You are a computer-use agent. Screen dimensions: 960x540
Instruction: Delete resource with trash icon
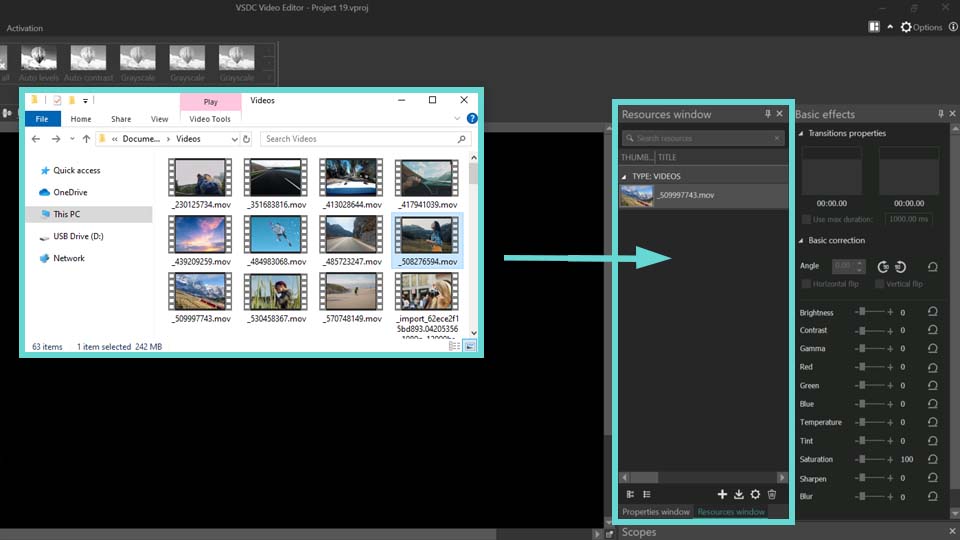tap(771, 494)
